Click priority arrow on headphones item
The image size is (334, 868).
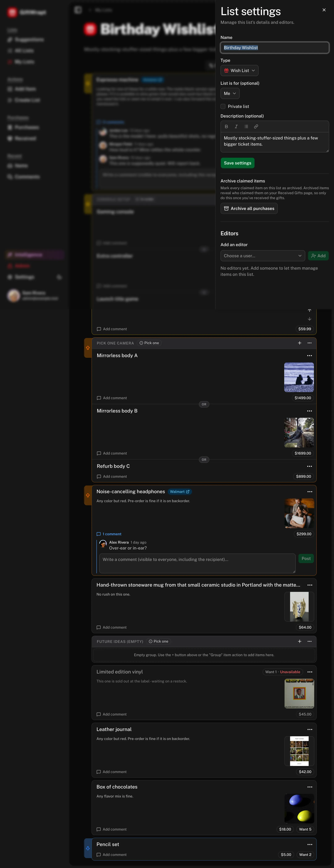tap(88, 495)
